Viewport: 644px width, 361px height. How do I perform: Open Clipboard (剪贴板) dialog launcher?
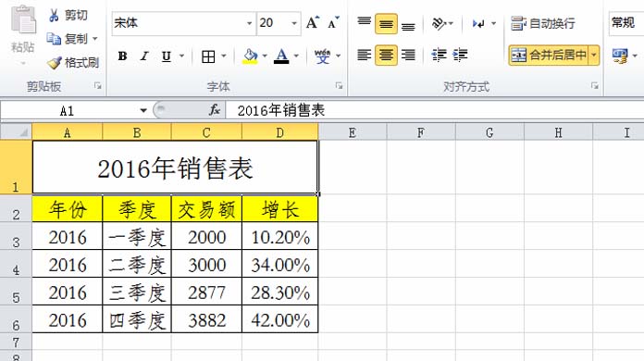[x=98, y=85]
